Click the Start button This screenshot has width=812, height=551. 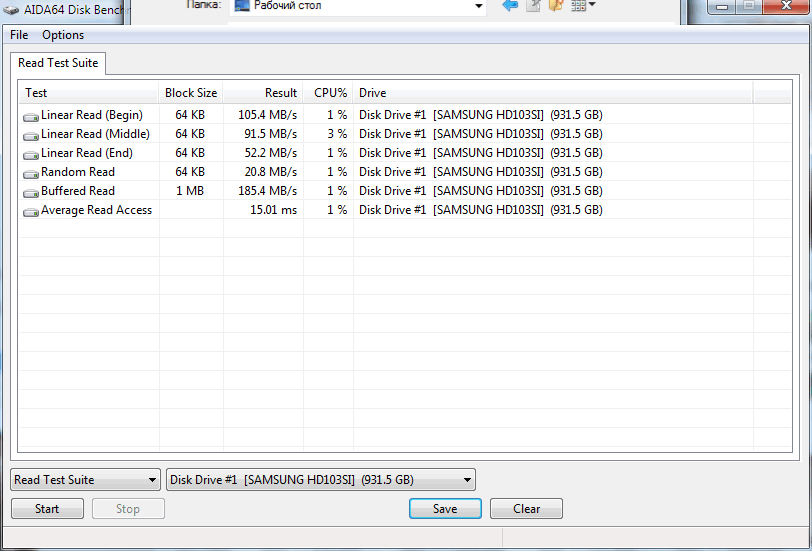pyautogui.click(x=47, y=509)
